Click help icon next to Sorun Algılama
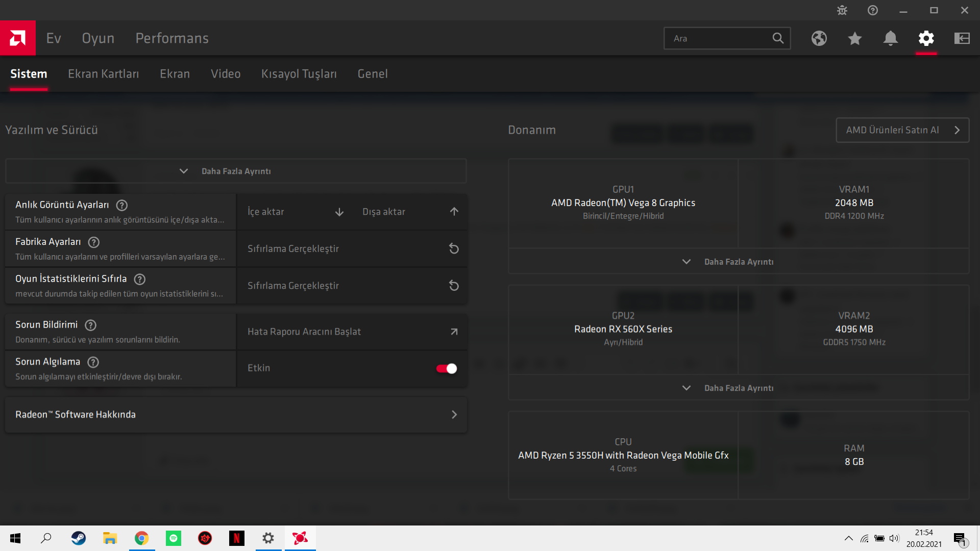Screen dimensions: 980x551 93,362
